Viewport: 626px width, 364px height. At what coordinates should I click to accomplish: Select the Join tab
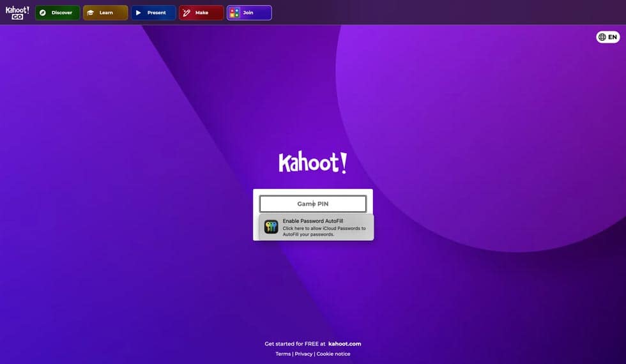tap(249, 13)
